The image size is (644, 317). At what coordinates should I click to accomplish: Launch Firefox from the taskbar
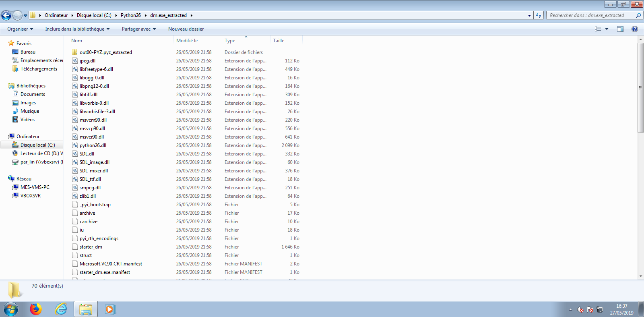click(36, 309)
